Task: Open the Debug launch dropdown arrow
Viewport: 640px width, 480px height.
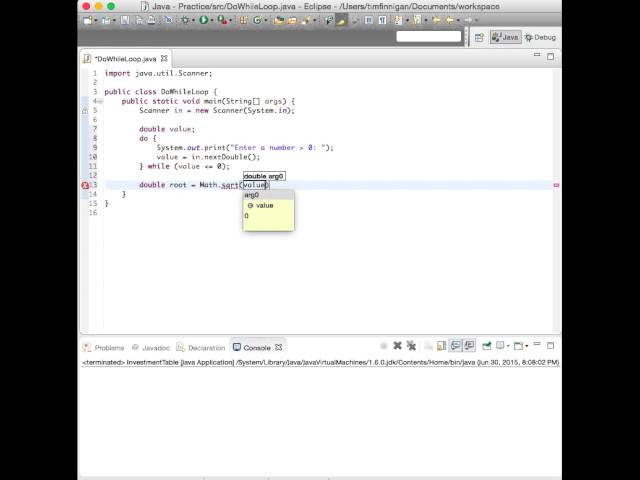Action: (193, 20)
